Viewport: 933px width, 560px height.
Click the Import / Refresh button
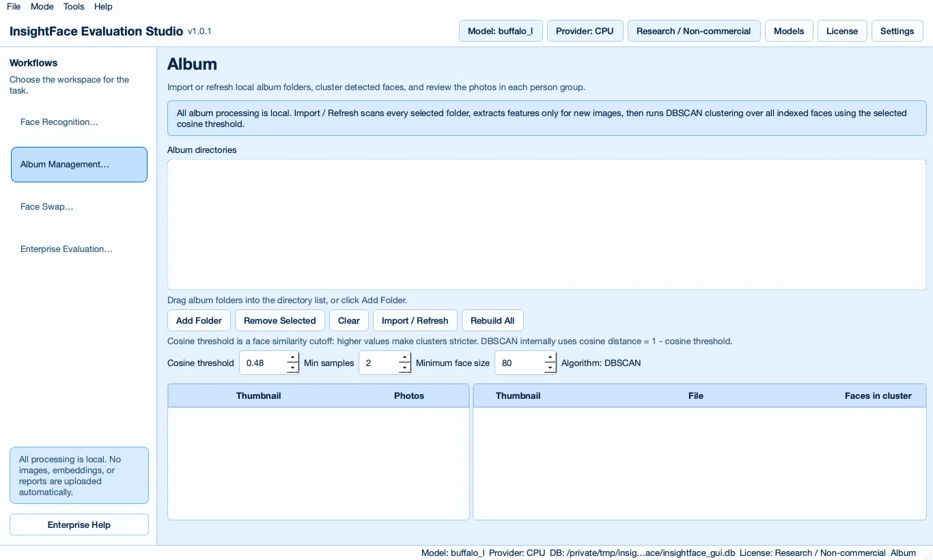[415, 320]
